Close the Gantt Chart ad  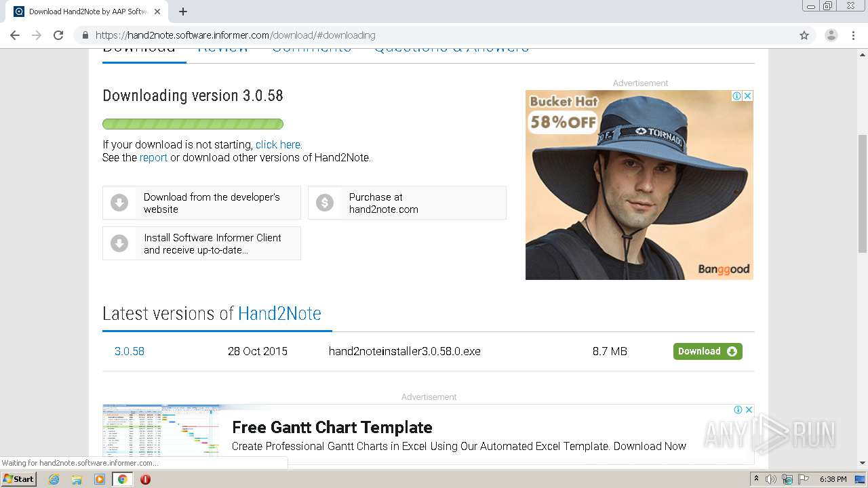coord(749,410)
